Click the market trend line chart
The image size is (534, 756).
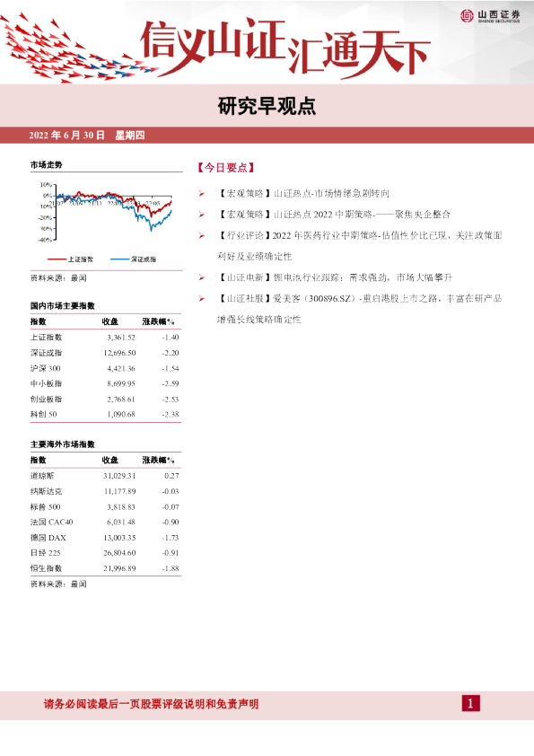point(106,212)
